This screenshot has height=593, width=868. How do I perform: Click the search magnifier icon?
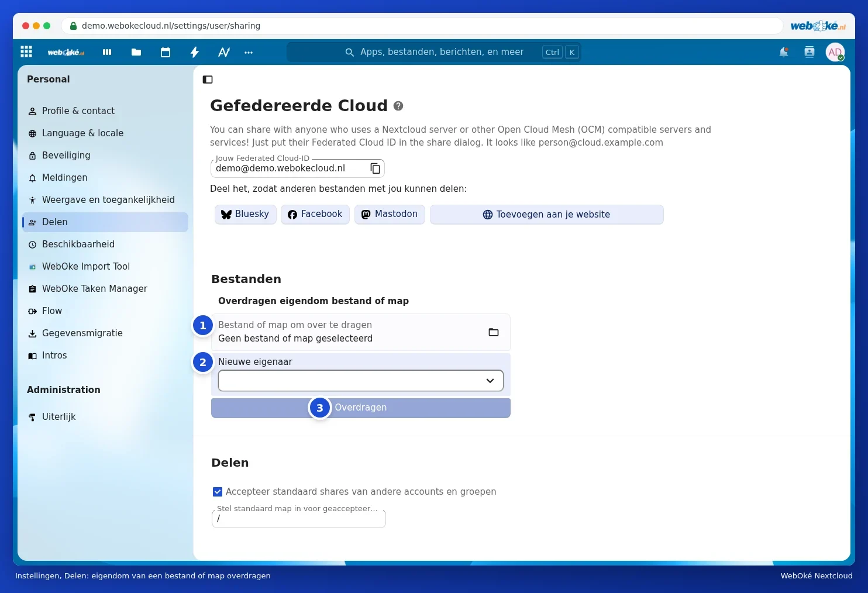(x=350, y=52)
